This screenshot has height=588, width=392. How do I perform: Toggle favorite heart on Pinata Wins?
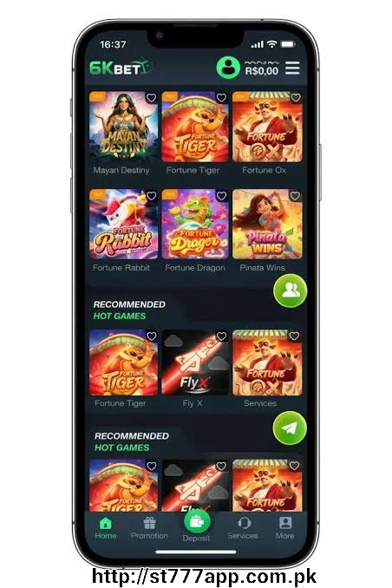click(295, 196)
